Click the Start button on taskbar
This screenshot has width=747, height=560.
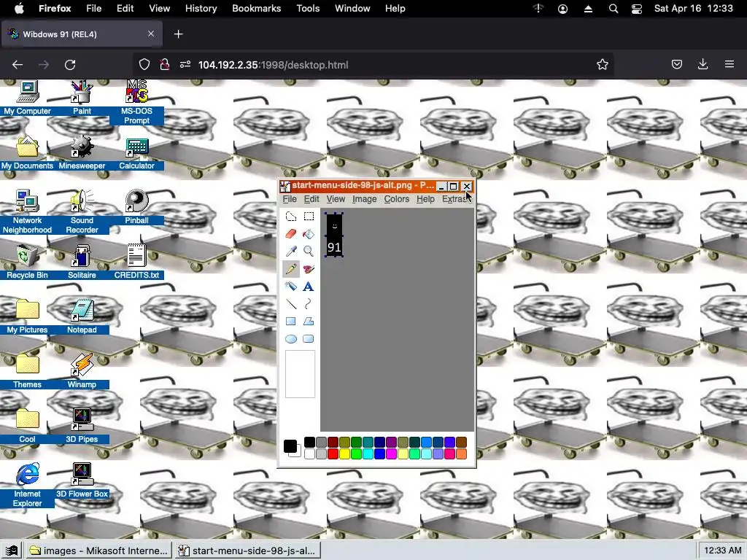click(12, 551)
